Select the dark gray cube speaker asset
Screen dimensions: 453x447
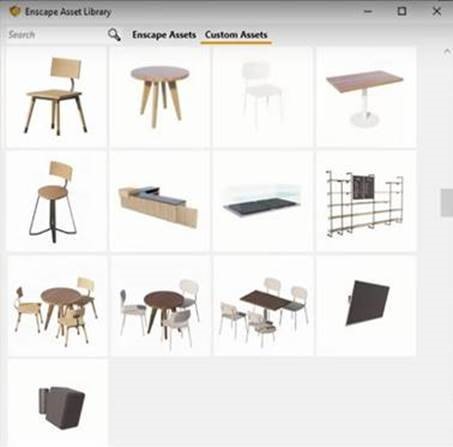[58, 403]
